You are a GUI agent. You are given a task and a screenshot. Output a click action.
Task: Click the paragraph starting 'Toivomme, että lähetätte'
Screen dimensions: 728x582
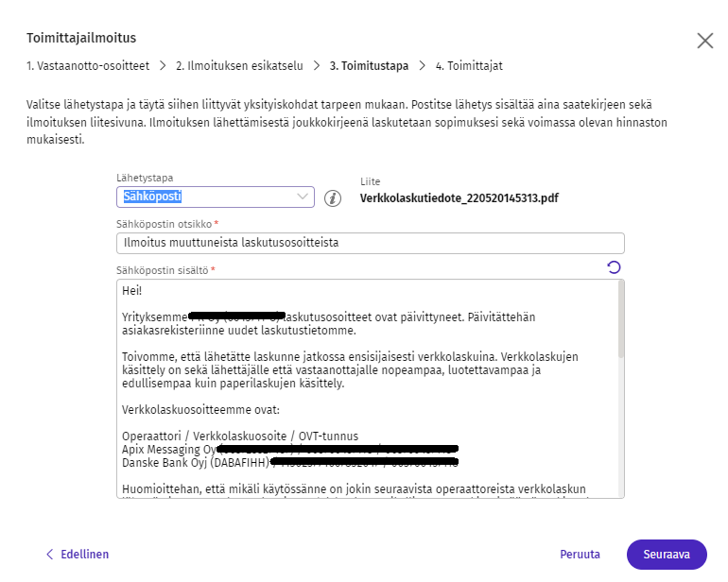coord(350,370)
